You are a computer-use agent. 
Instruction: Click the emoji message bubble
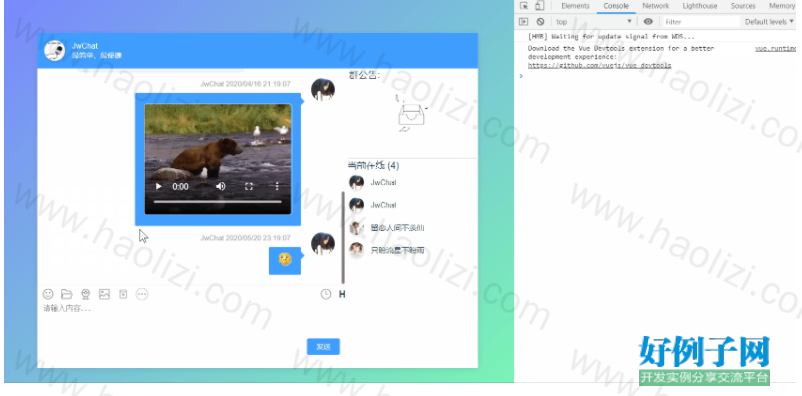point(285,260)
